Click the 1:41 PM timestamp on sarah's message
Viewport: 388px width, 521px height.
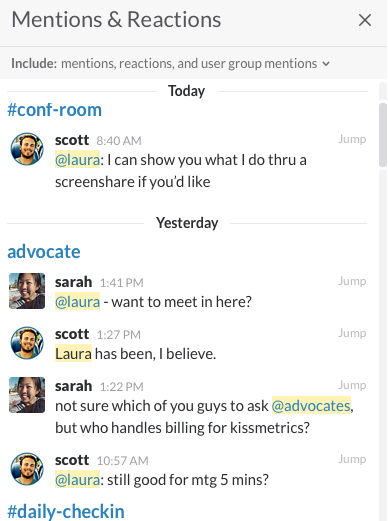[122, 283]
